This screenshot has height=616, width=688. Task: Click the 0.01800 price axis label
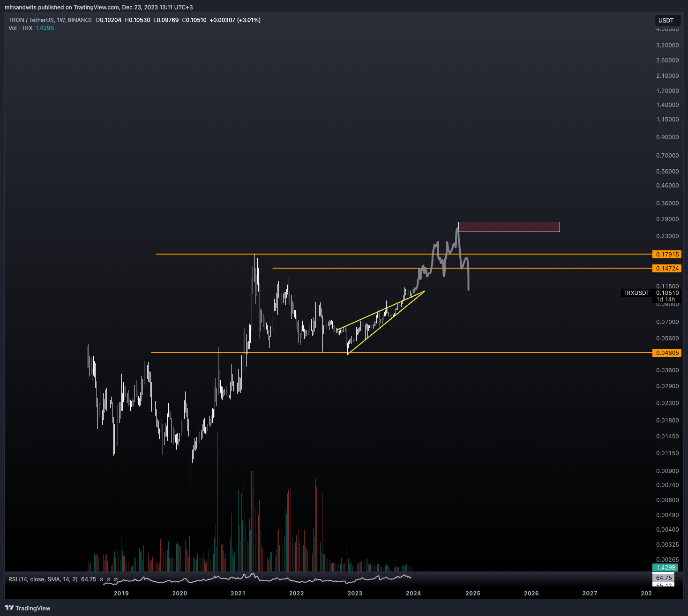(667, 421)
